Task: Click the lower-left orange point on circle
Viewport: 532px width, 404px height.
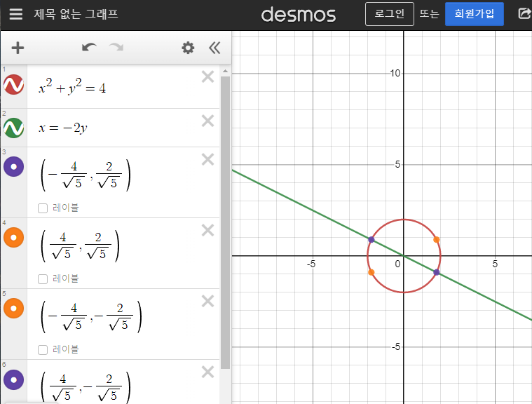Action: [x=371, y=272]
